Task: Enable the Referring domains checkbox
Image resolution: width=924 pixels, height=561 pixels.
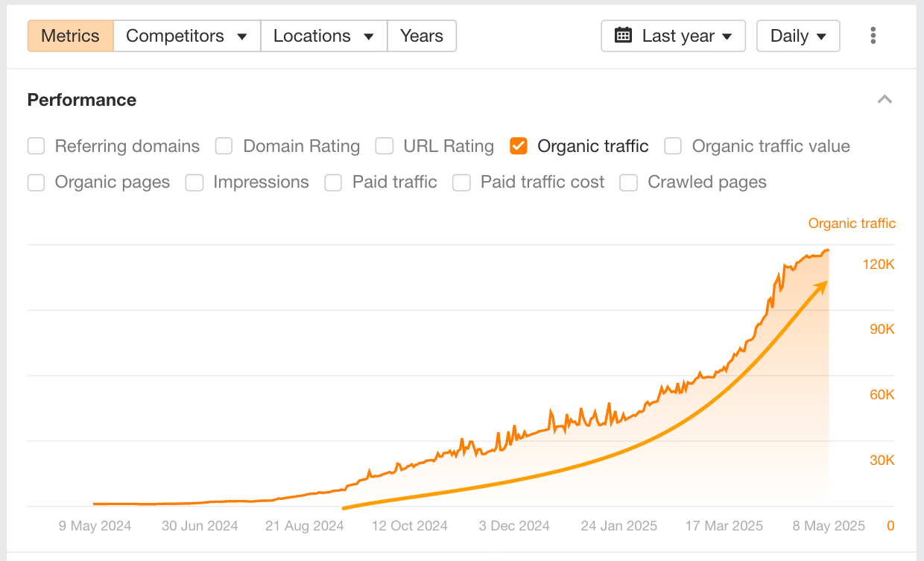Action: (x=37, y=146)
